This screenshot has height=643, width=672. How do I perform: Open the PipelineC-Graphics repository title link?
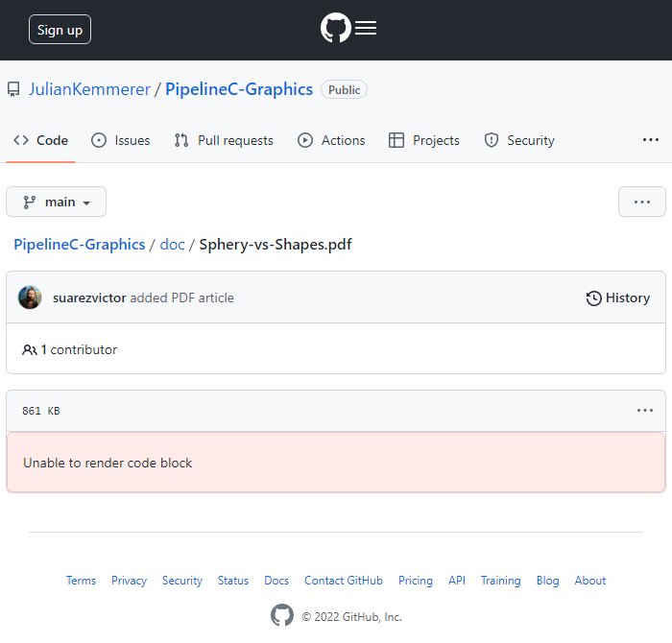239,89
